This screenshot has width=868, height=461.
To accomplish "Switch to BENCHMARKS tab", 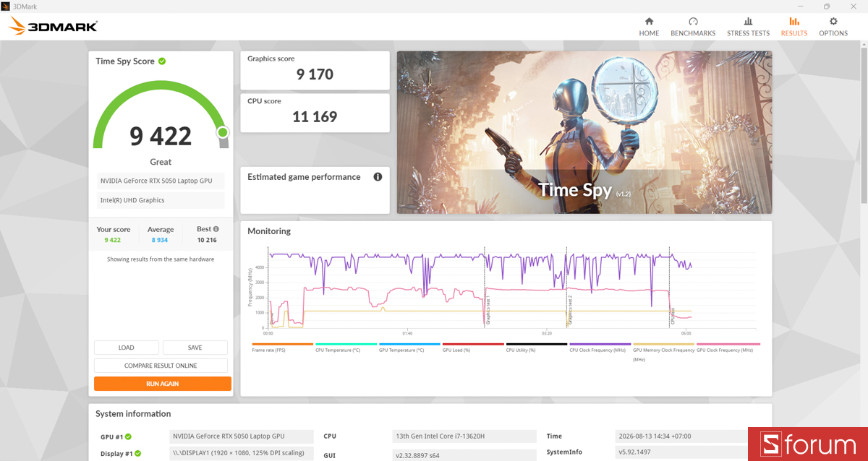I will [693, 27].
